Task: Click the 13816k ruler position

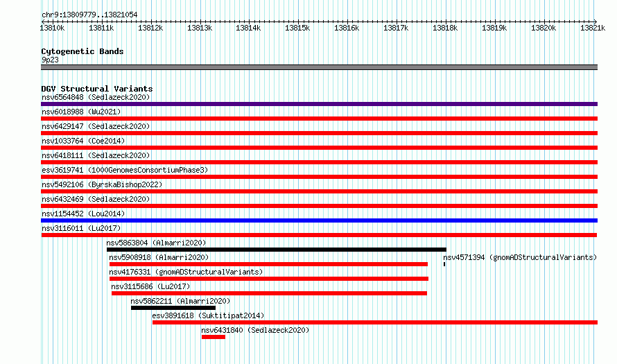Action: 347,28
